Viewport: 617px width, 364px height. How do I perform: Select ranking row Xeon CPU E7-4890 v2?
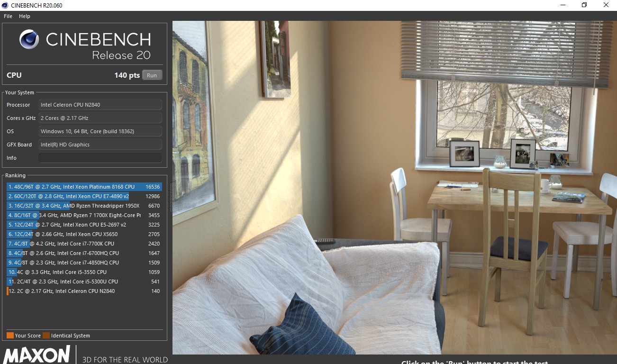tap(84, 196)
